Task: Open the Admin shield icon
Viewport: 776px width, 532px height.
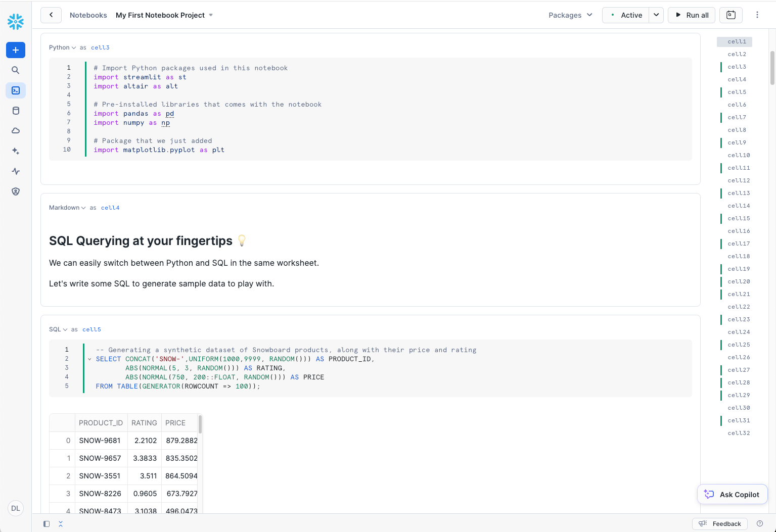Action: tap(16, 191)
